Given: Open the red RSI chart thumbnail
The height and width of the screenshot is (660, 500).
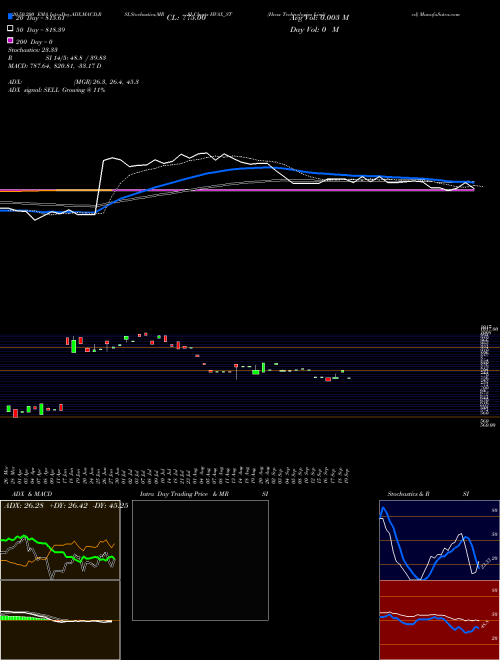Looking at the screenshot, I should coord(439,620).
